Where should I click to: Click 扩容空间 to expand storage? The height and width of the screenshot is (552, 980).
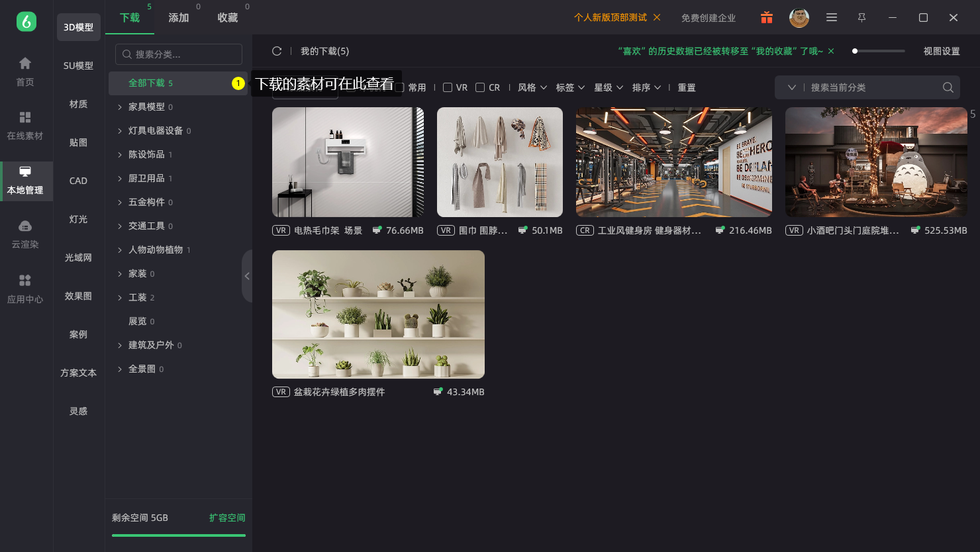click(x=227, y=518)
